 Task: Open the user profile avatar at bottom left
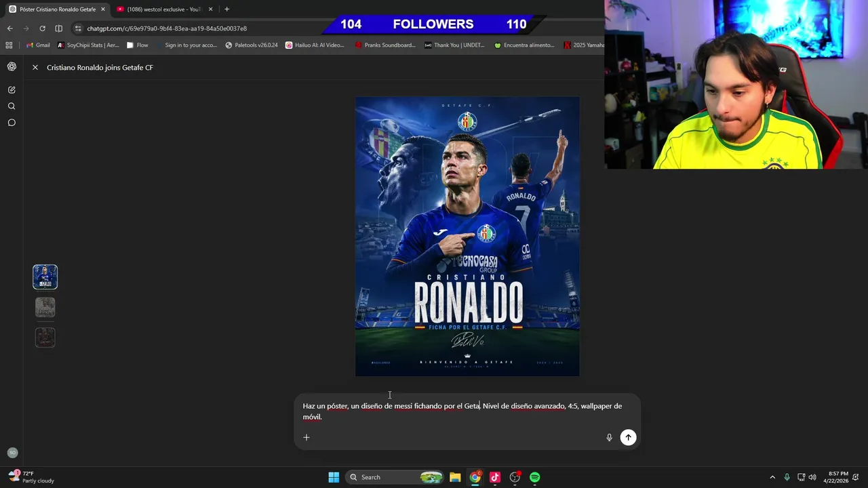pyautogui.click(x=12, y=453)
